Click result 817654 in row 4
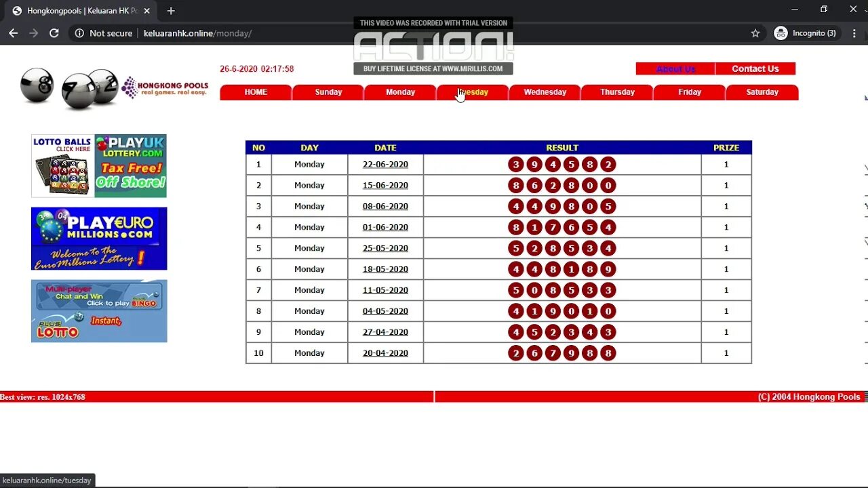868x488 pixels. coord(562,228)
